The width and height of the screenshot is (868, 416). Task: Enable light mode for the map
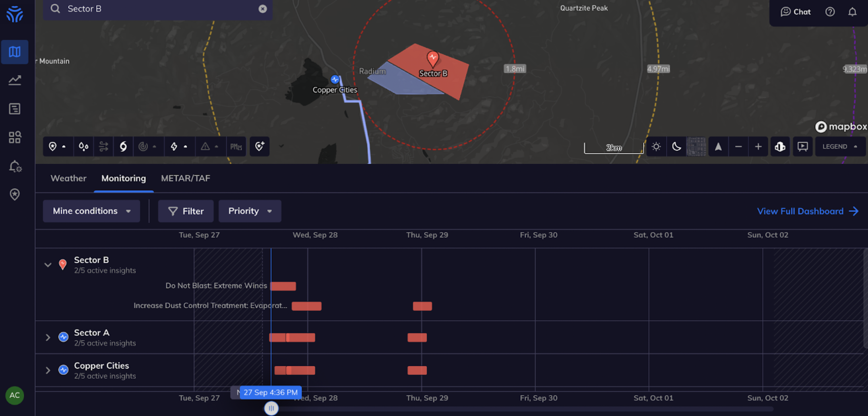(656, 146)
